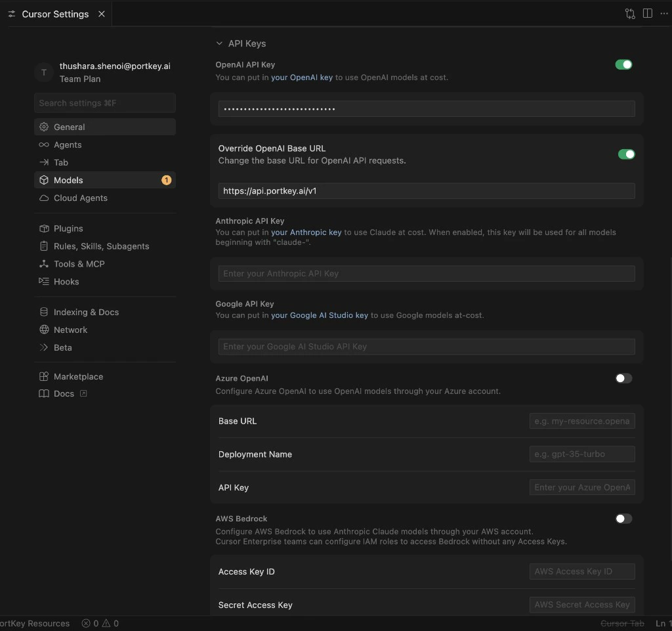672x631 pixels.
Task: Click the AWS Secret Access Key input
Action: 582,605
